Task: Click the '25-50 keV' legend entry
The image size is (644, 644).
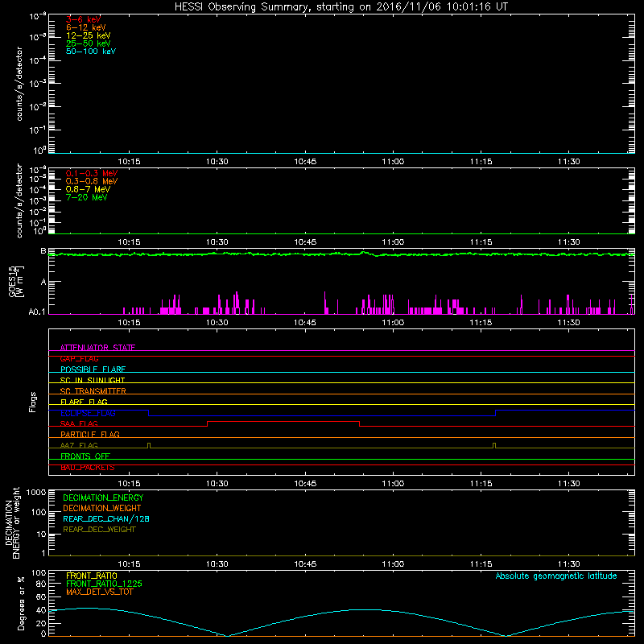Action: (x=88, y=43)
